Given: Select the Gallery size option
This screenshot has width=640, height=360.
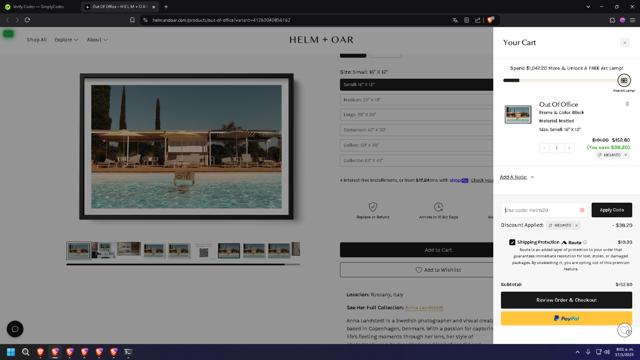Looking at the screenshot, I should pos(416,145).
